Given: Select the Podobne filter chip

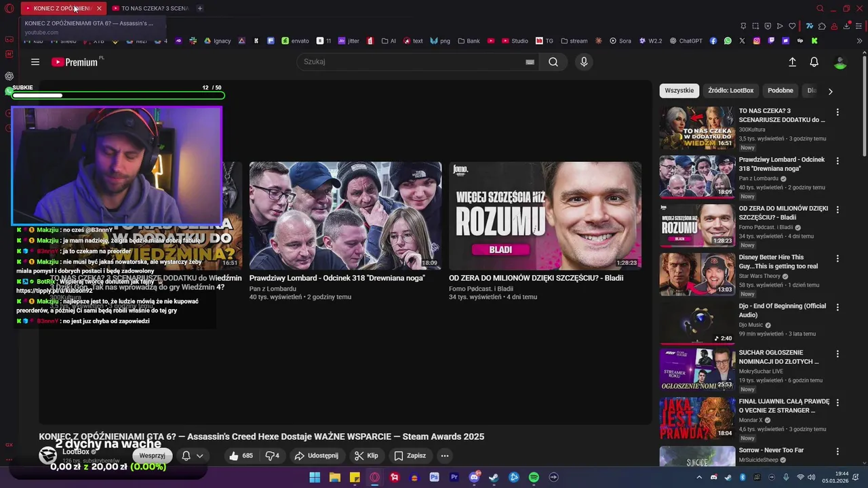Looking at the screenshot, I should 780,90.
